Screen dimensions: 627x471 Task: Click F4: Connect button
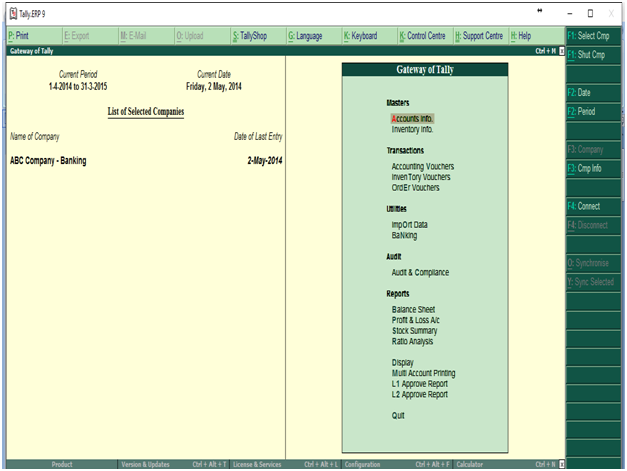coord(593,206)
